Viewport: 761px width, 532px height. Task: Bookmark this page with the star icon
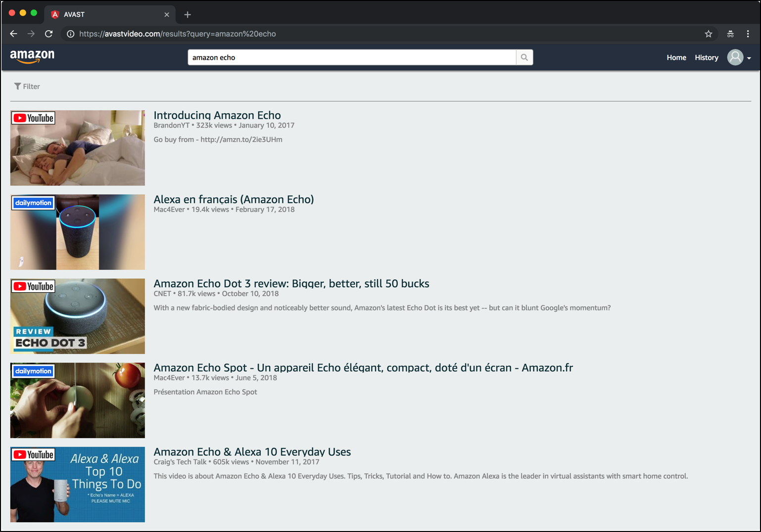[709, 34]
